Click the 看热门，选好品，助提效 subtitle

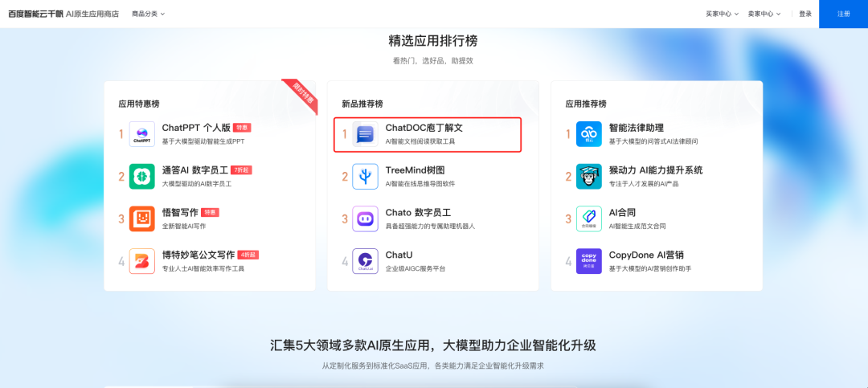tap(433, 61)
